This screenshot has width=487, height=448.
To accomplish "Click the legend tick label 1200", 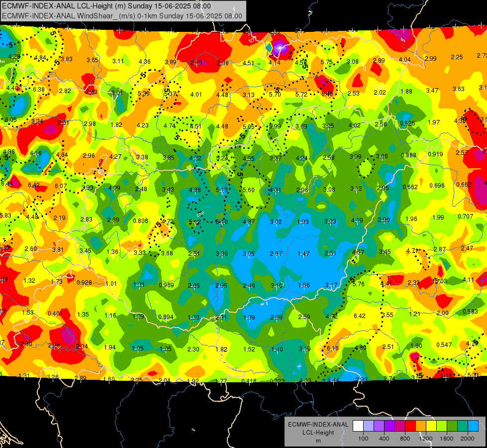I will (x=426, y=439).
